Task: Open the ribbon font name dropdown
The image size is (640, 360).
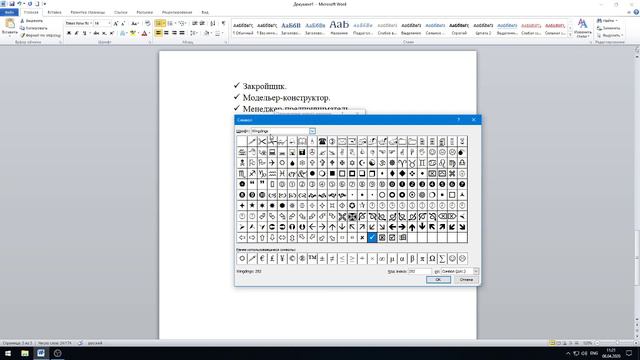Action: coord(91,23)
